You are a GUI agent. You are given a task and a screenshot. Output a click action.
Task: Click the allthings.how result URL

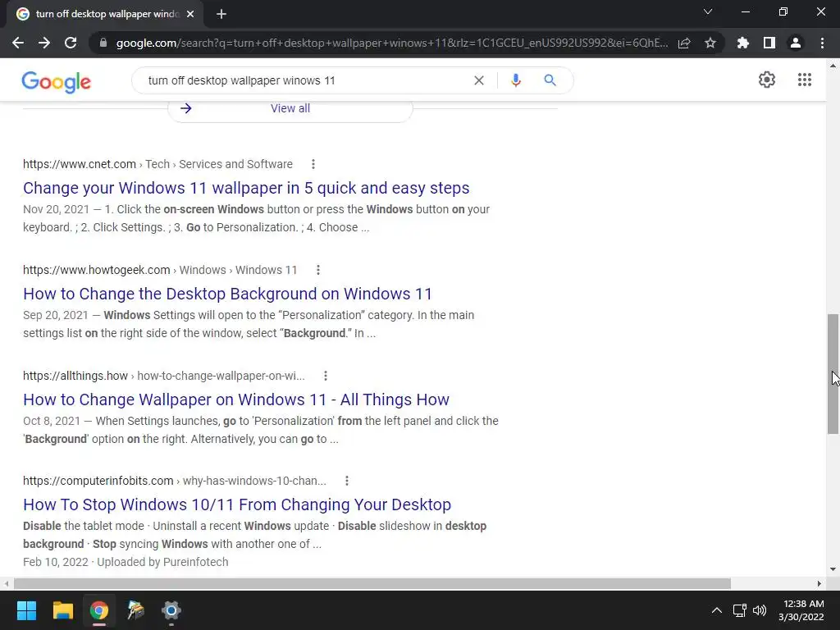[x=75, y=376]
